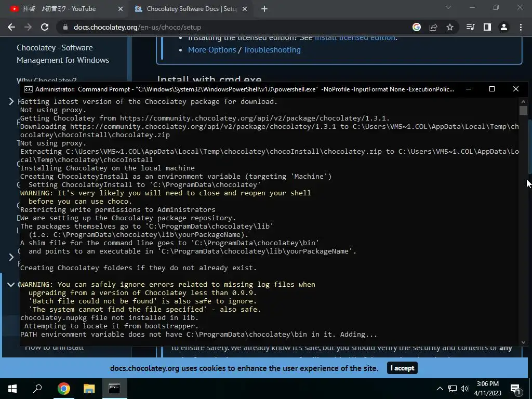Expand the lower right-pointing sidebar chevron
The height and width of the screenshot is (399, 532).
coord(11,257)
